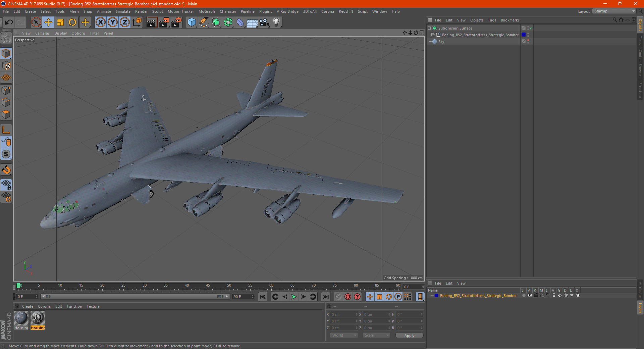Open the viewport Cameras menu
This screenshot has width=644, height=349.
[x=42, y=33]
